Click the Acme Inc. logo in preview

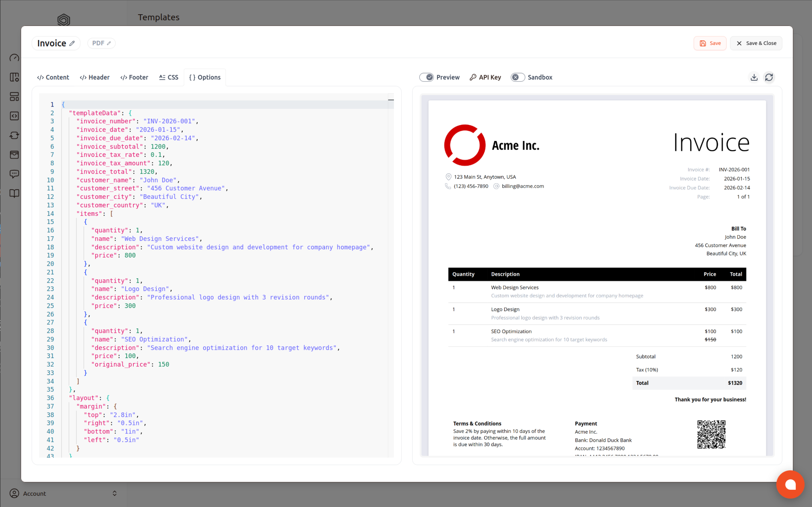[464, 145]
